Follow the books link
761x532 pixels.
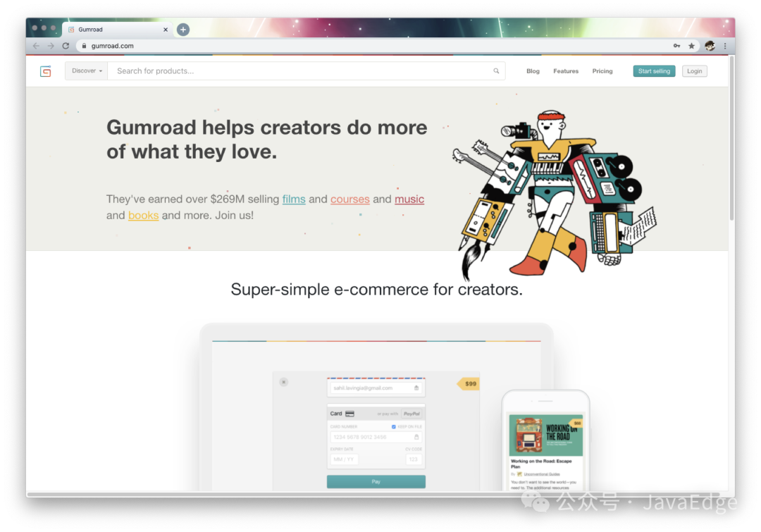click(143, 215)
